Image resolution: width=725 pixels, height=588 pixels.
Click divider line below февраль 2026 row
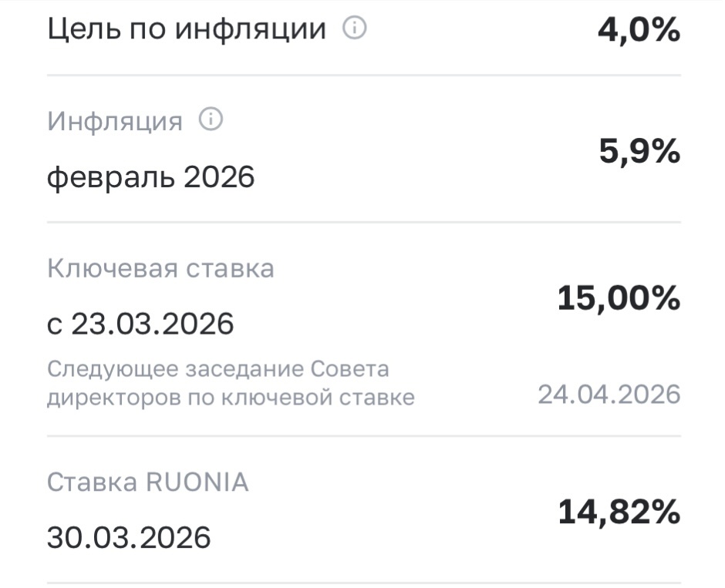(x=363, y=223)
